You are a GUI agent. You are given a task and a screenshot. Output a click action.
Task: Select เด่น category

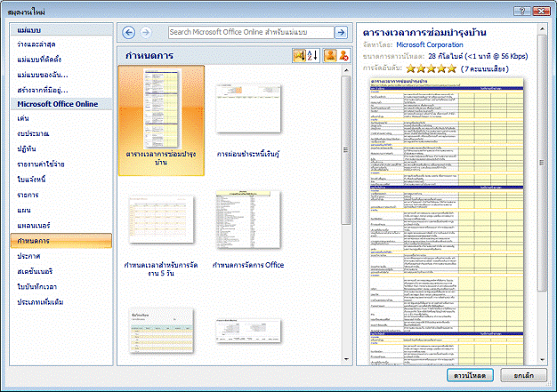23,118
